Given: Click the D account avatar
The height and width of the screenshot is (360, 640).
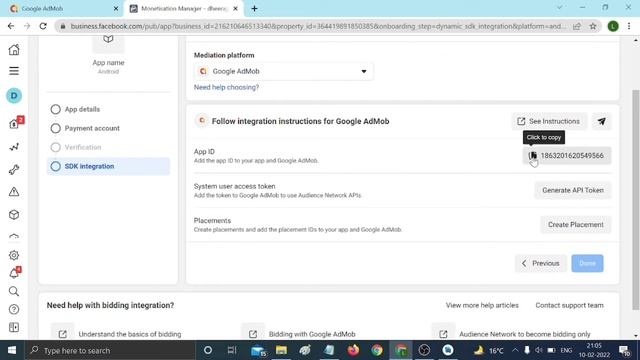Looking at the screenshot, I should (x=14, y=96).
